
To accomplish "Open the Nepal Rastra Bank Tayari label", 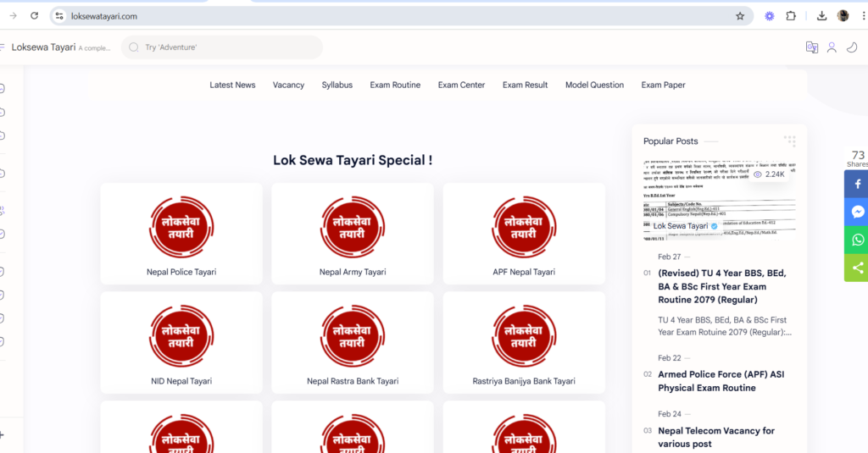I will pyautogui.click(x=353, y=381).
